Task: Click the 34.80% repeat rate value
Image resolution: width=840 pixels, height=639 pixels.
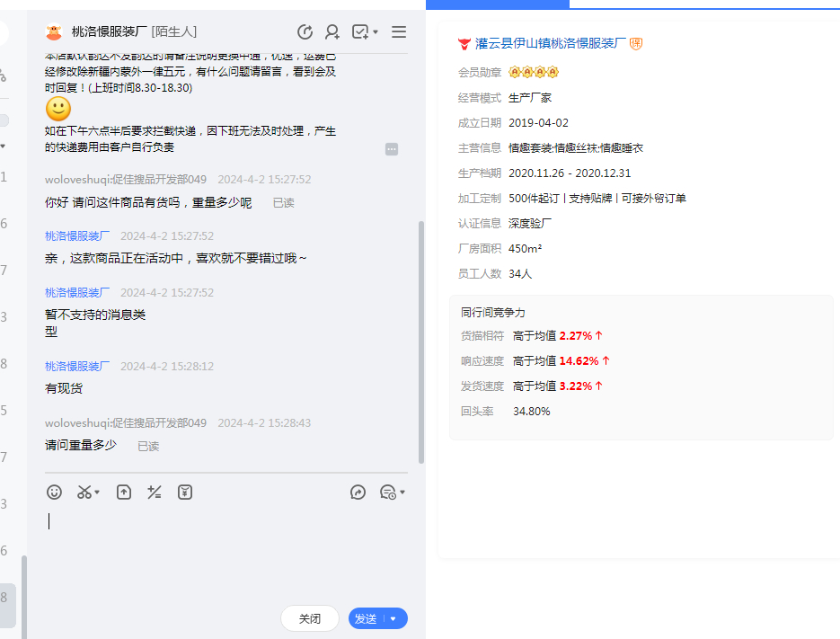Action: click(x=532, y=411)
